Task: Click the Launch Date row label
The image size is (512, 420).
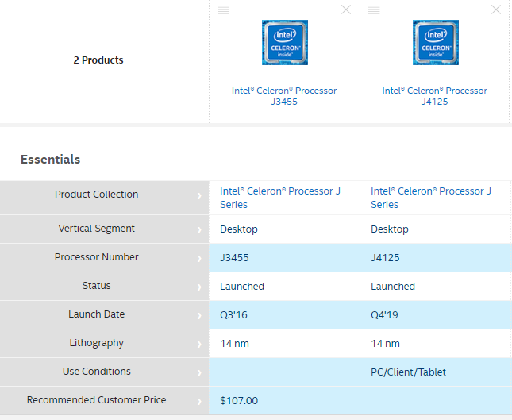Action: tap(96, 314)
